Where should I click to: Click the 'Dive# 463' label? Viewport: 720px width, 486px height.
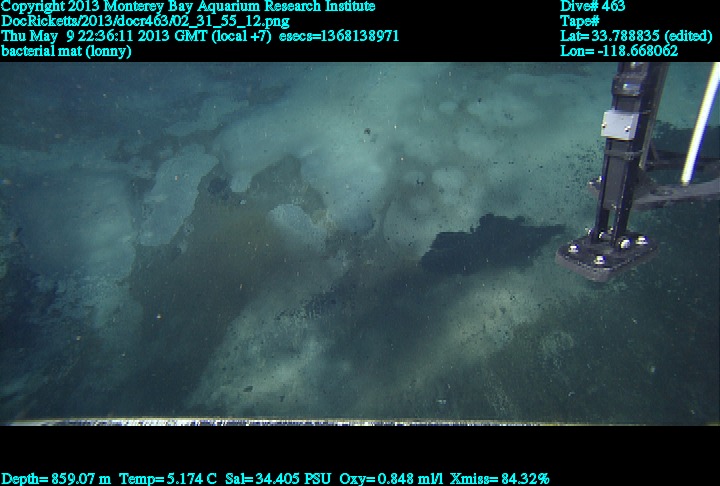coord(592,6)
